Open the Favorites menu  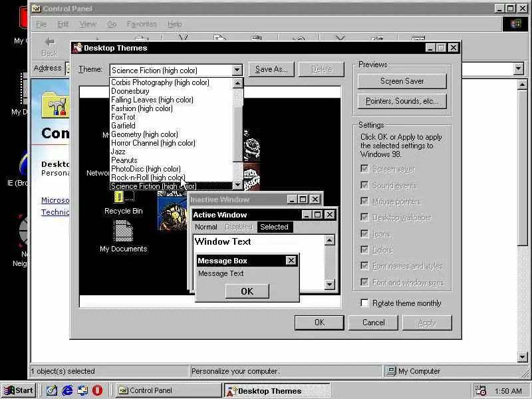[142, 24]
